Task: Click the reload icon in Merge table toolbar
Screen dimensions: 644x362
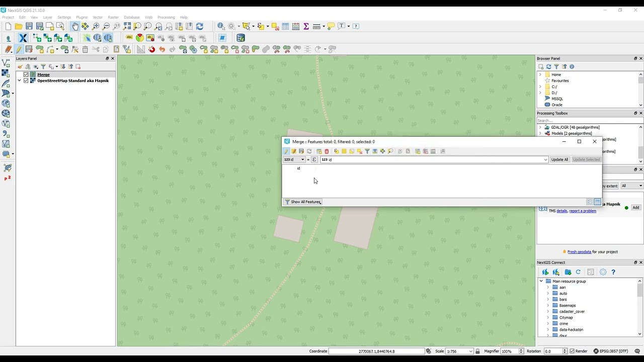Action: 309,151
